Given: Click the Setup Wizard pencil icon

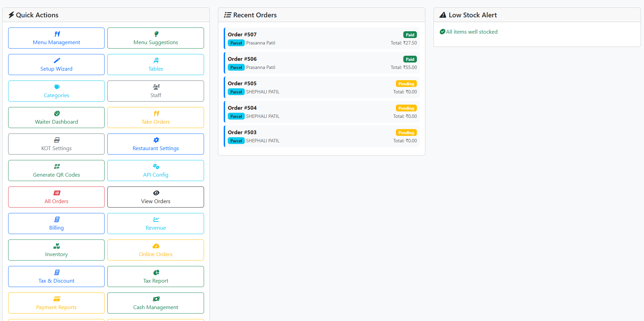Looking at the screenshot, I should tap(56, 60).
